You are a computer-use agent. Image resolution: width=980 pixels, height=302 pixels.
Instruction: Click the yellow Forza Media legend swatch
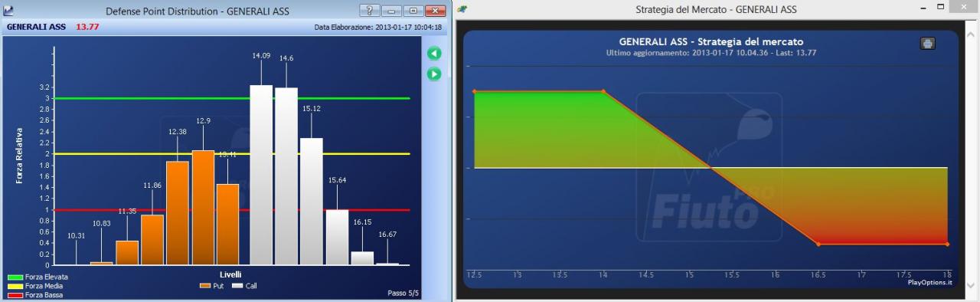pos(15,286)
